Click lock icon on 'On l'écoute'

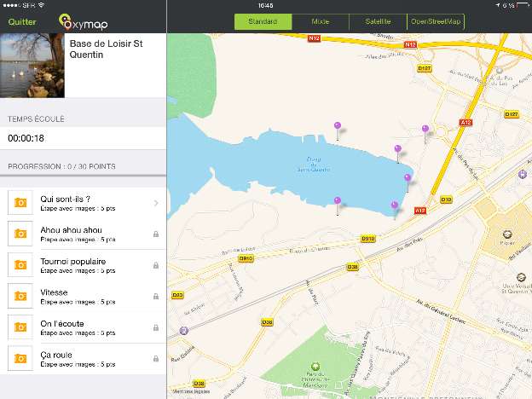coord(156,327)
